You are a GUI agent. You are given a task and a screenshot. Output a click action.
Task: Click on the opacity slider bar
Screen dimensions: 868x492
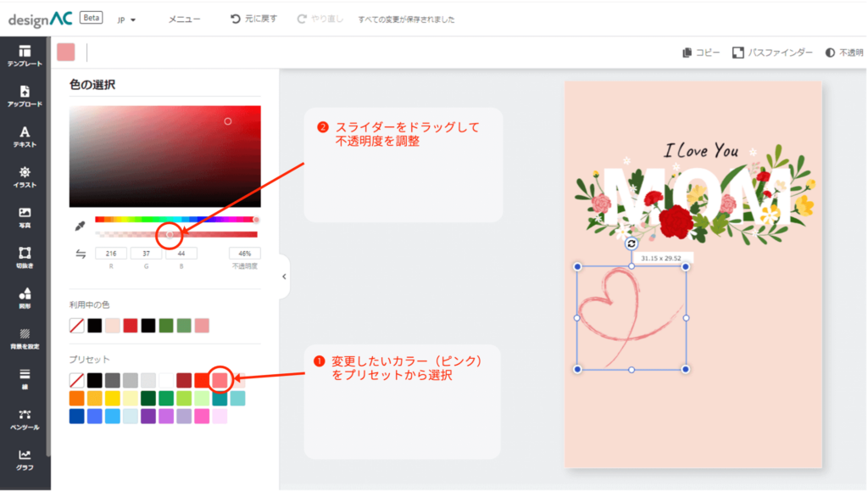pos(176,234)
